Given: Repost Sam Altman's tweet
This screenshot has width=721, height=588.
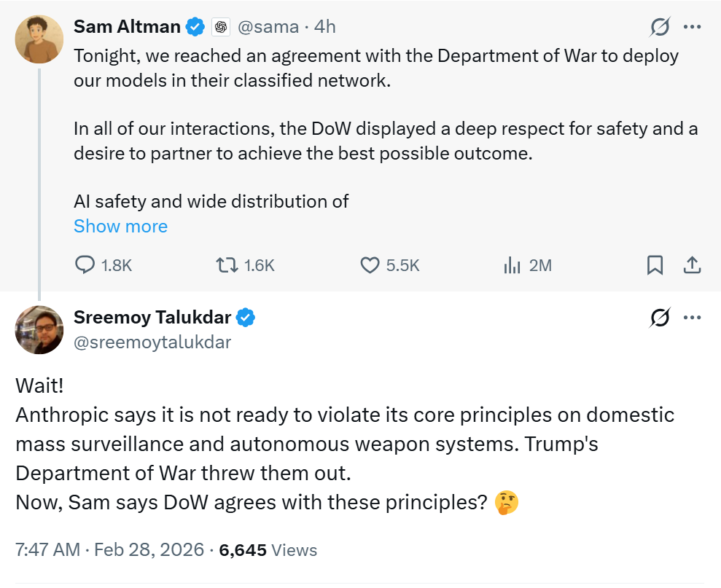Looking at the screenshot, I should (x=227, y=265).
